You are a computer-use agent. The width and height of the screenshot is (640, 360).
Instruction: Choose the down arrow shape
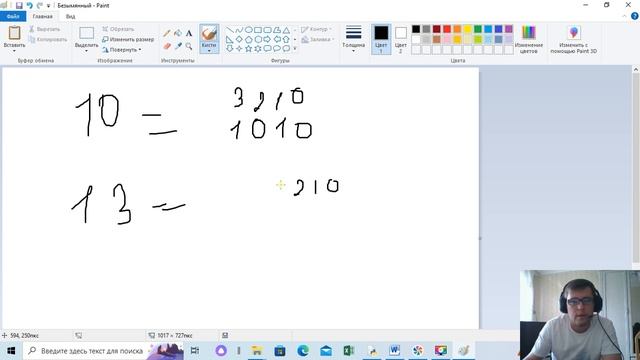pyautogui.click(x=229, y=49)
